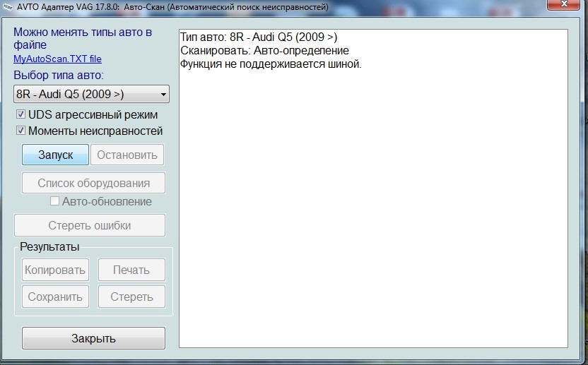Disable Моменты неисправностей checkbox
Image resolution: width=588 pixels, height=365 pixels.
pyautogui.click(x=21, y=131)
